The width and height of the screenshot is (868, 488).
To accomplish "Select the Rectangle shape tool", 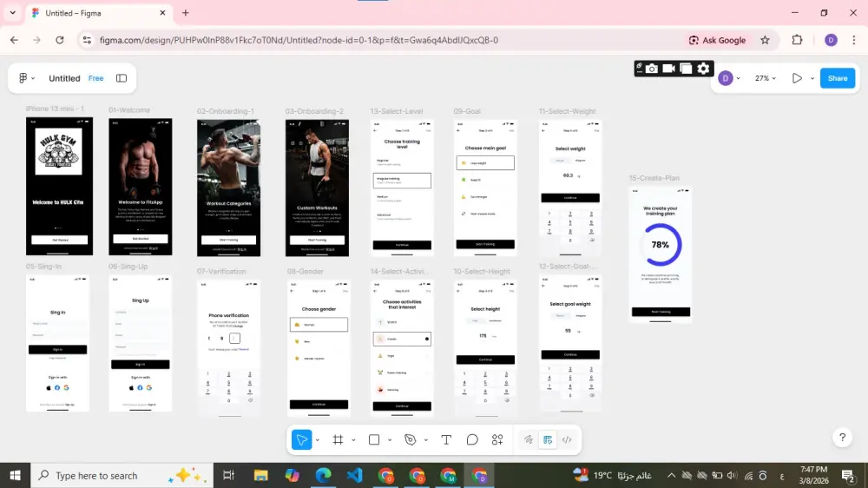I will 374,440.
